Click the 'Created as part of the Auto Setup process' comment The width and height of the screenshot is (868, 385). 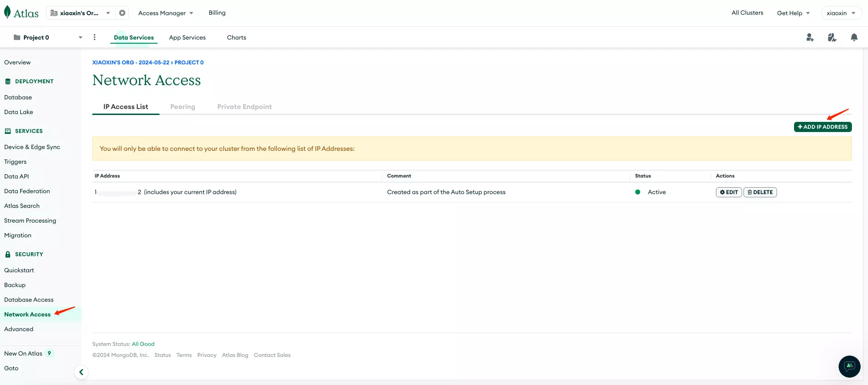pyautogui.click(x=446, y=192)
